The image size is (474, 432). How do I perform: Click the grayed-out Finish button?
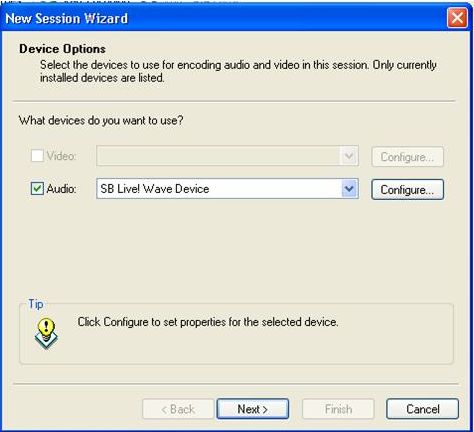pos(338,409)
